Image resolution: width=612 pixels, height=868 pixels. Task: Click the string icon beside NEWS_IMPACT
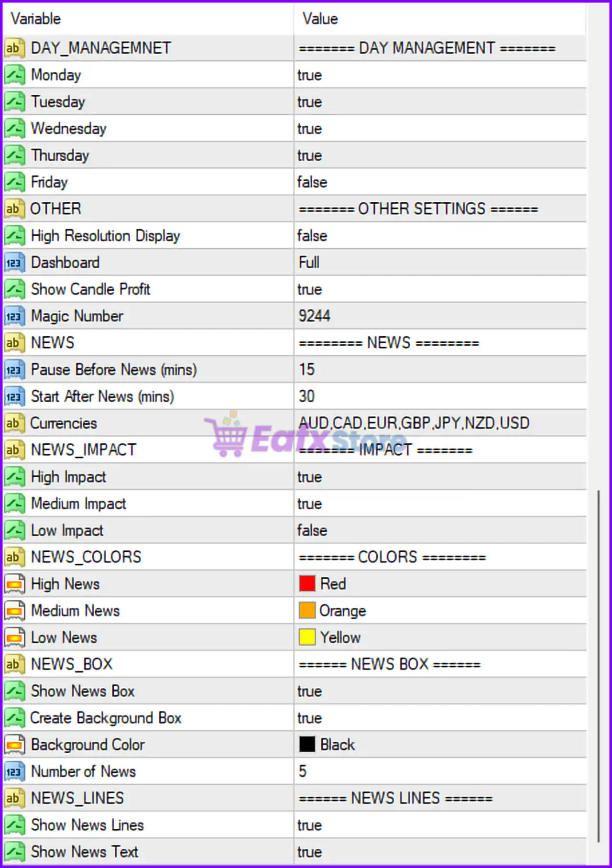click(x=14, y=450)
